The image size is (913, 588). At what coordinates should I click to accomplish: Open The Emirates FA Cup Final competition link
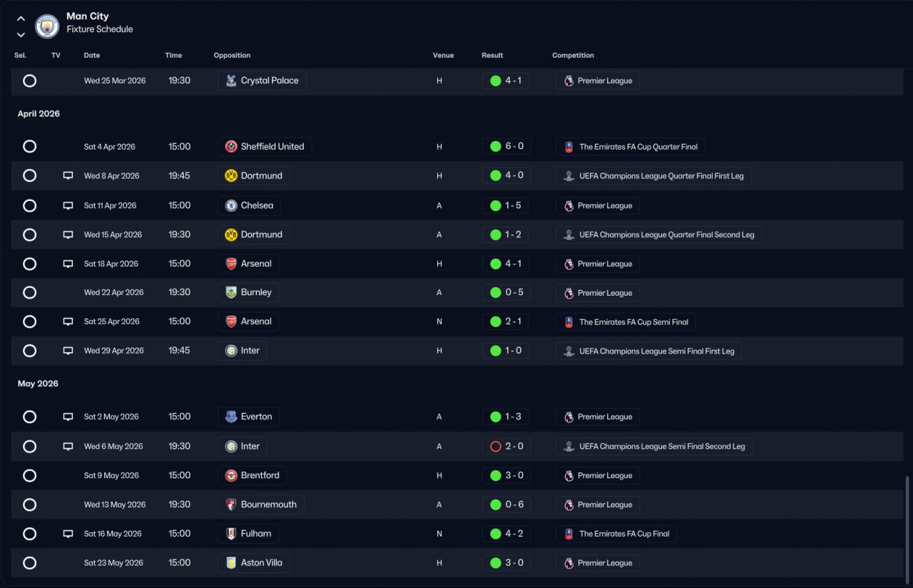[616, 534]
